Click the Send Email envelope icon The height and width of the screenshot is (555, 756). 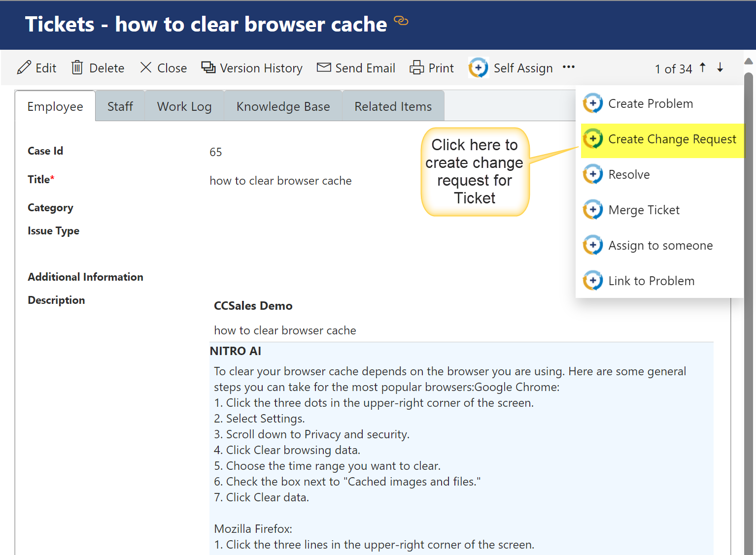(324, 67)
